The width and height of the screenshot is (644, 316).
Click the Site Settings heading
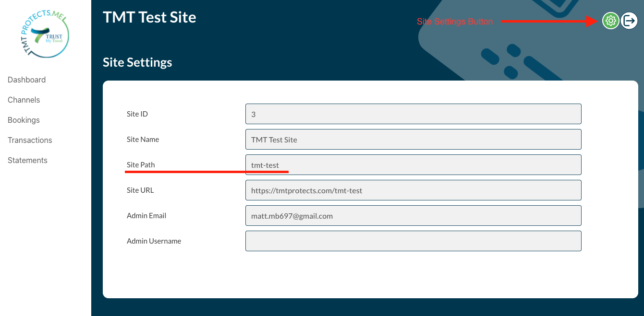(137, 62)
